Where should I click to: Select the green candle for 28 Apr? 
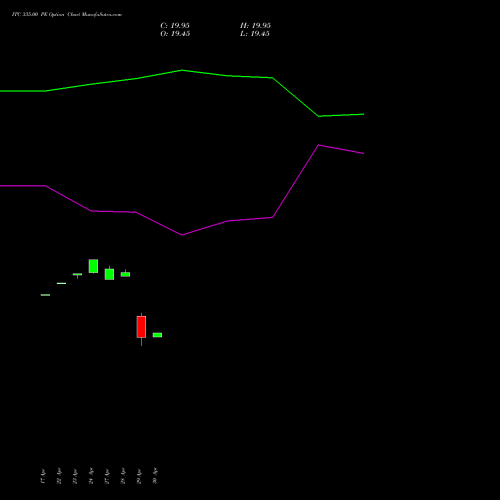125,274
